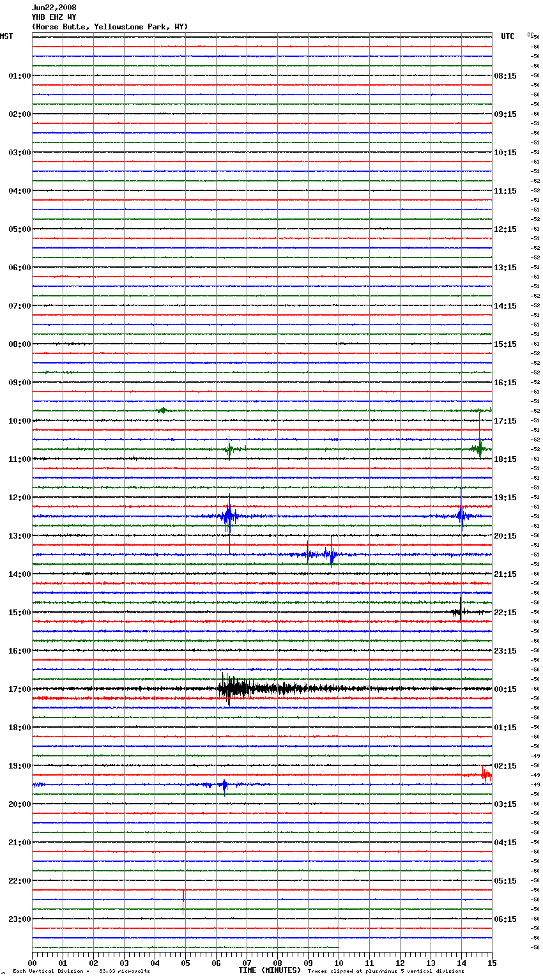Click the 15:00 MST time label

coord(19,613)
